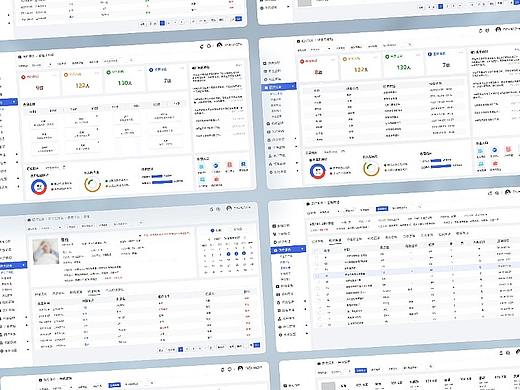Click orange stat icon above 122人 in card-grid dashboard

tap(66, 75)
